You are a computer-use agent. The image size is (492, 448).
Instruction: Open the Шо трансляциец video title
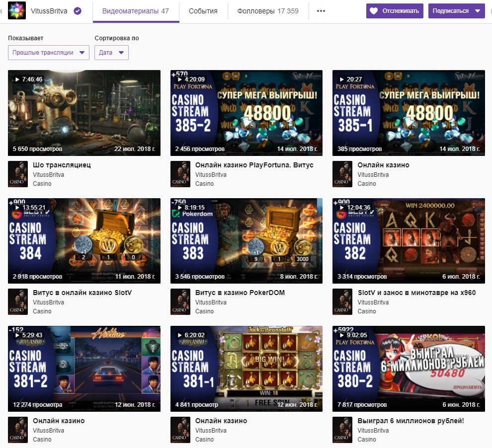click(x=62, y=165)
